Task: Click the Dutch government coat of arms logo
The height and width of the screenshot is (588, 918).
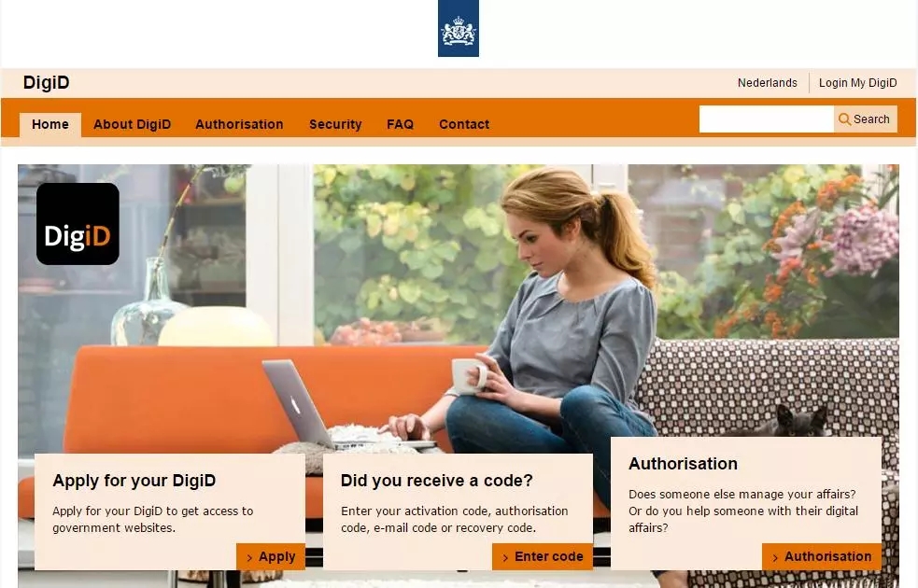Action: click(x=459, y=28)
